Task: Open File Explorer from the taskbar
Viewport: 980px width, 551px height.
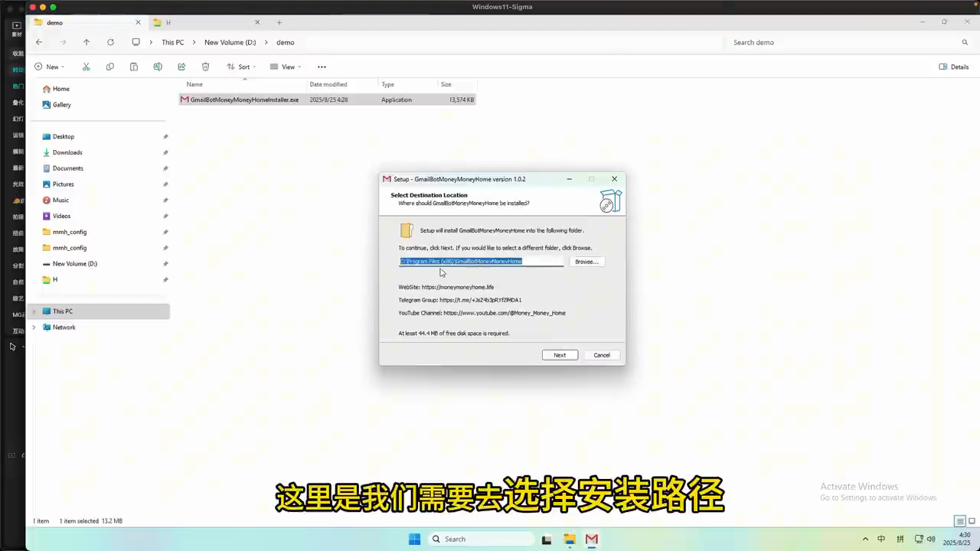Action: [x=569, y=539]
